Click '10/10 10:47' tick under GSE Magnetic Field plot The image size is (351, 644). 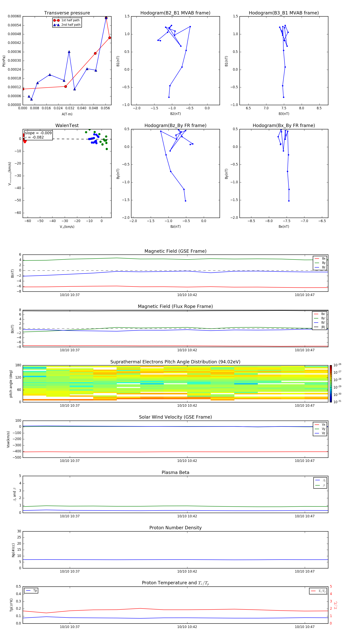click(305, 295)
